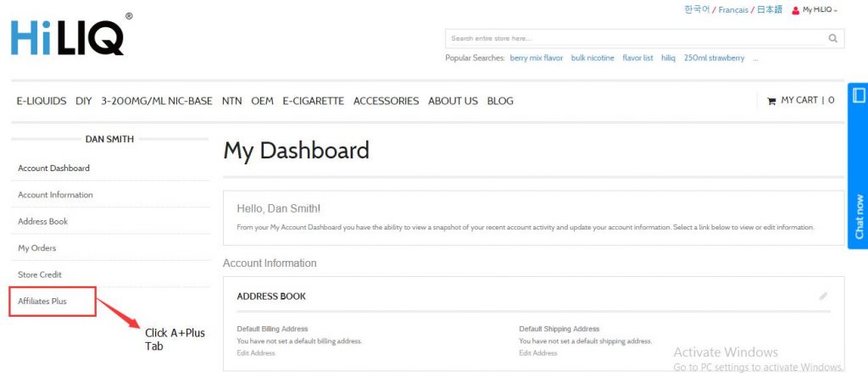
Task: Click the Address Book edit pencil icon
Action: [823, 296]
